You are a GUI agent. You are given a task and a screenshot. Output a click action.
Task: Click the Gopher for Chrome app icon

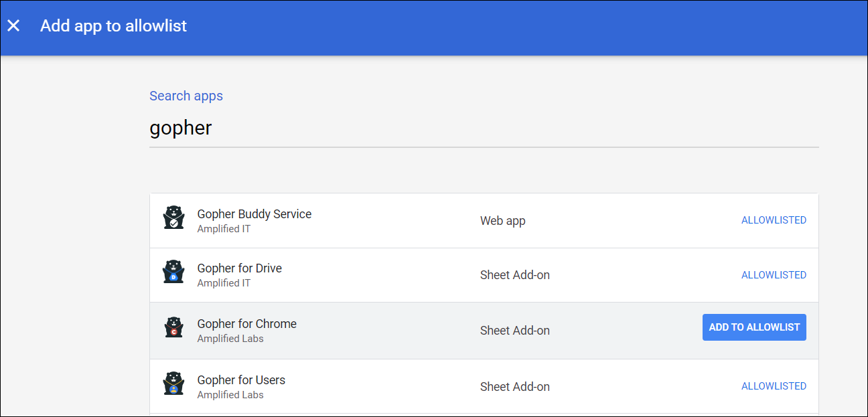(173, 327)
